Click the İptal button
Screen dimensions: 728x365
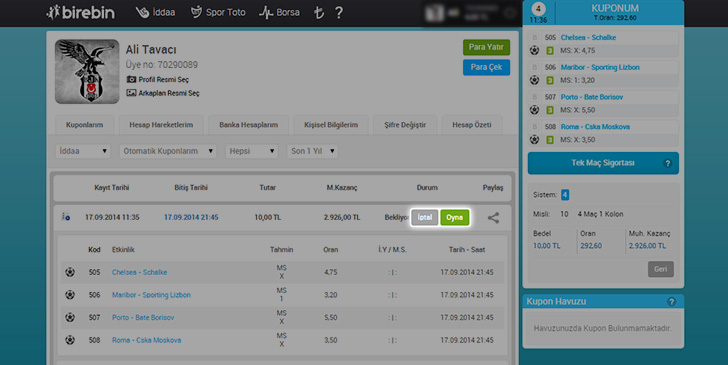(424, 217)
